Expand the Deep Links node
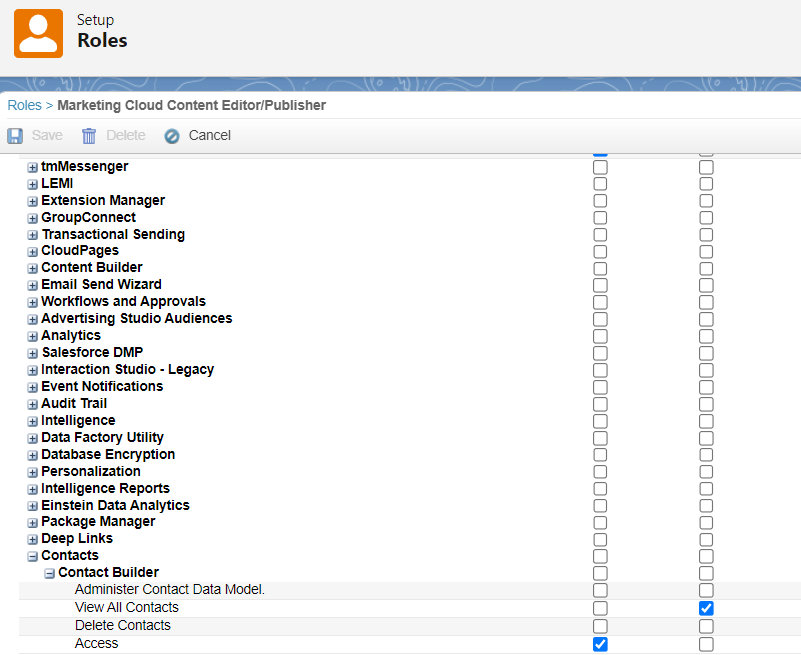 [33, 540]
